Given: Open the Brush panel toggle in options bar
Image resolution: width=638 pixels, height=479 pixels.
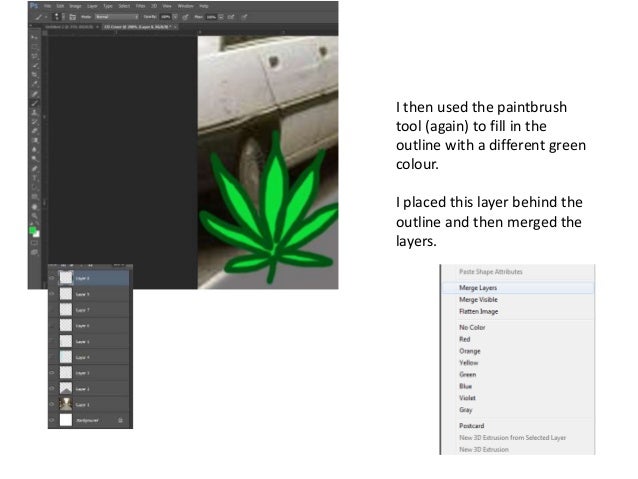Looking at the screenshot, I should [72, 17].
